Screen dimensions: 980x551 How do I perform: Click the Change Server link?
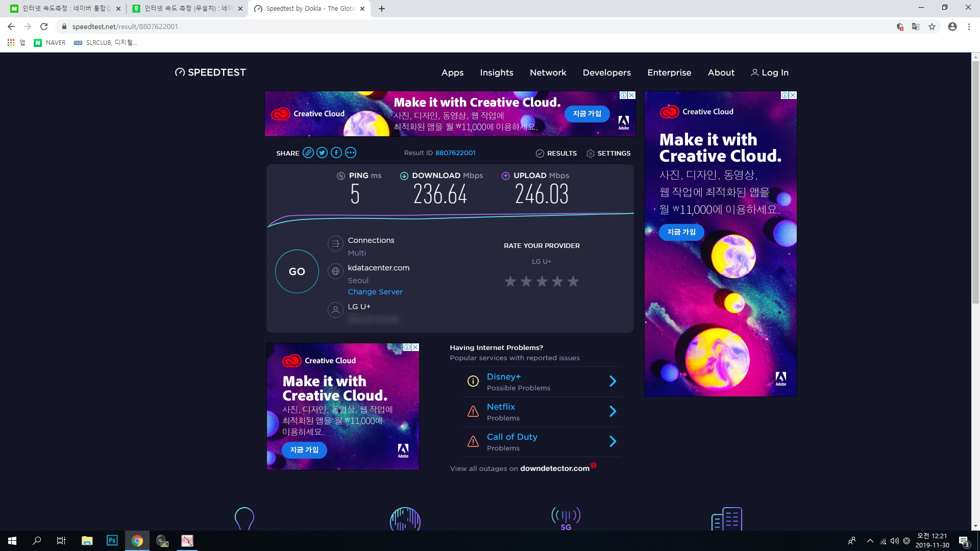(375, 292)
